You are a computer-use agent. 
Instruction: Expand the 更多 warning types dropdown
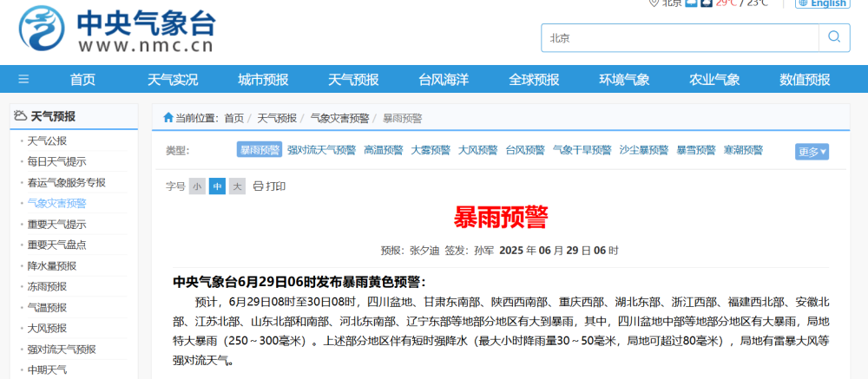click(x=812, y=152)
